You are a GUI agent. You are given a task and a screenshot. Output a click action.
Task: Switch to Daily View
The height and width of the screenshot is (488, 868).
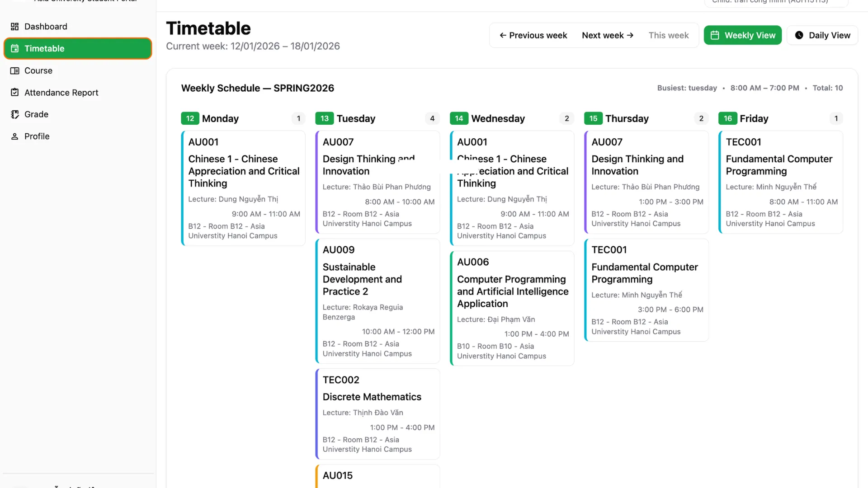822,35
